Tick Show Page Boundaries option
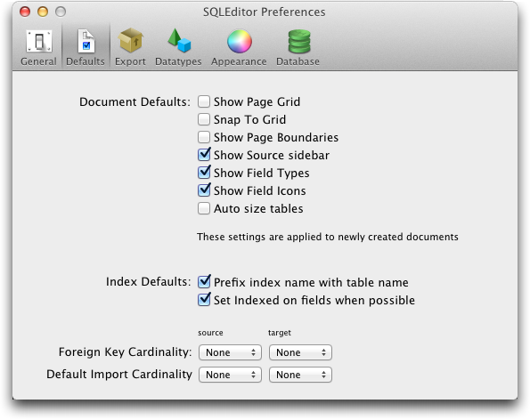530x420 pixels. coord(204,137)
